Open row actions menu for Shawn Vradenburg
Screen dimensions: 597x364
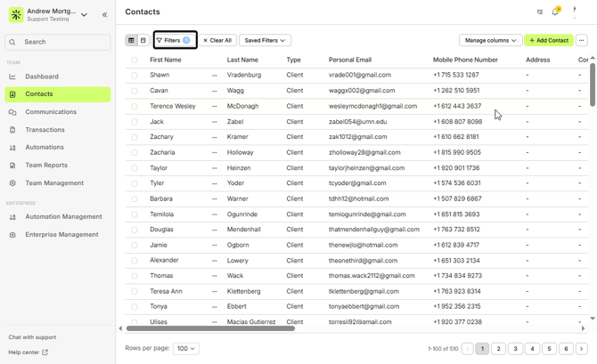tap(214, 76)
